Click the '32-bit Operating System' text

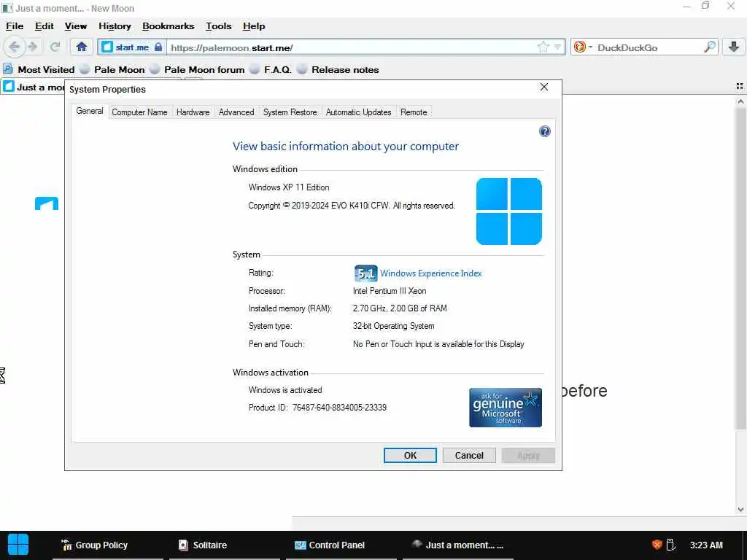tap(393, 326)
